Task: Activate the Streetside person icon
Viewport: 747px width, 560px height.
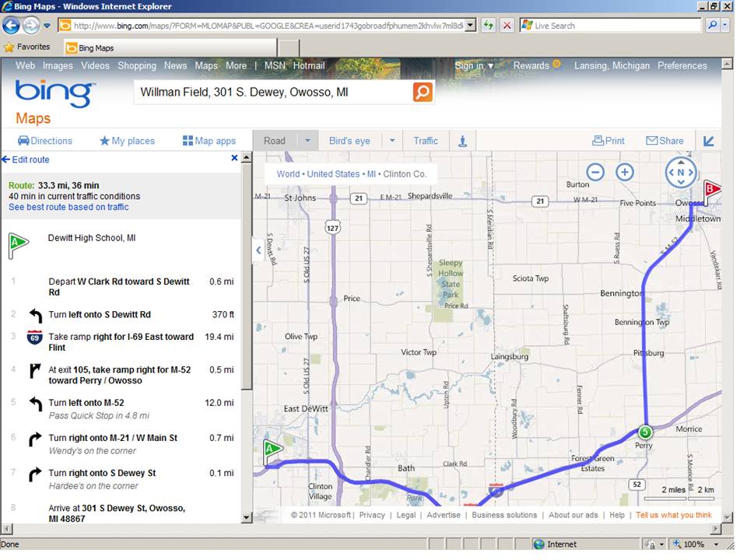Action: point(462,141)
